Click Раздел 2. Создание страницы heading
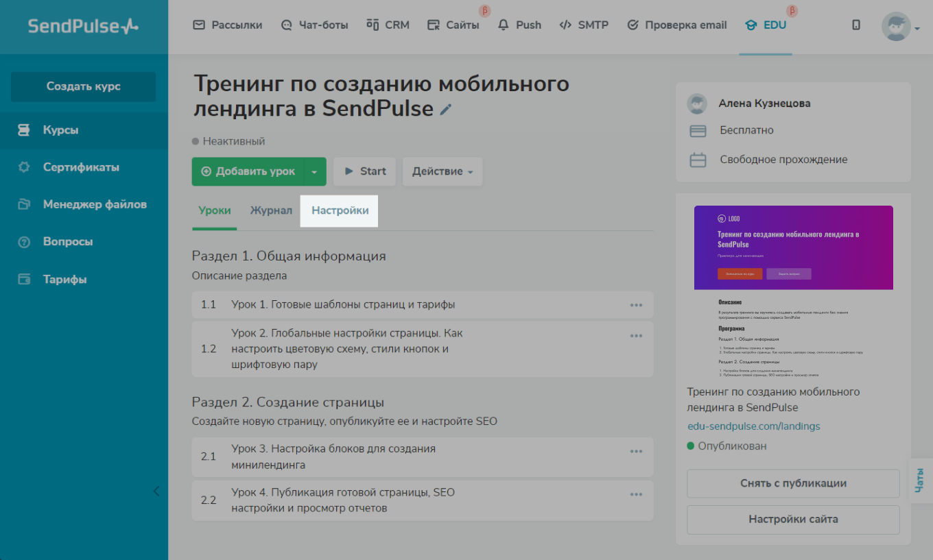933x560 pixels. tap(288, 402)
